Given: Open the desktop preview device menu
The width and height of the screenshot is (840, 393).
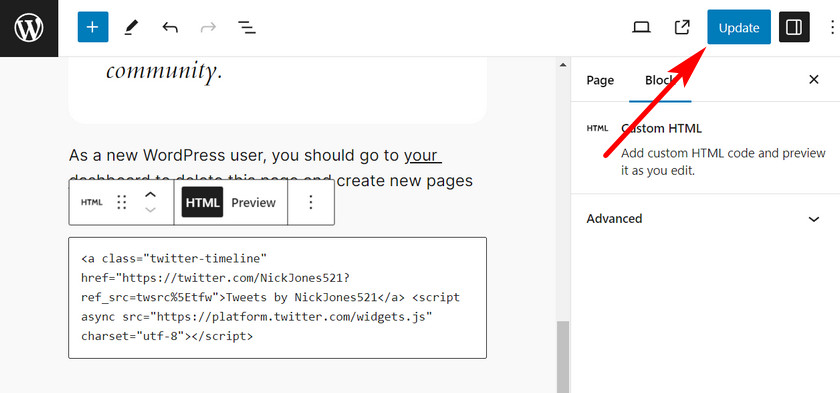Looking at the screenshot, I should [x=641, y=27].
